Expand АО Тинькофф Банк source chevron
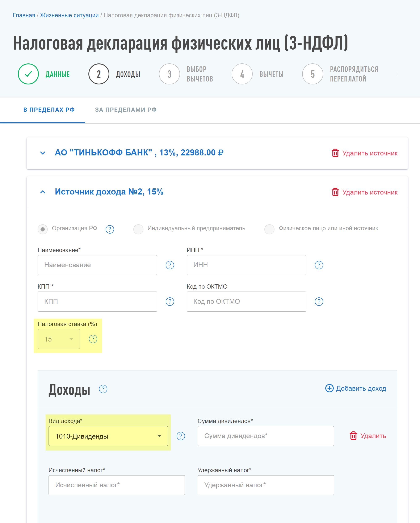The image size is (420, 523). [x=43, y=153]
